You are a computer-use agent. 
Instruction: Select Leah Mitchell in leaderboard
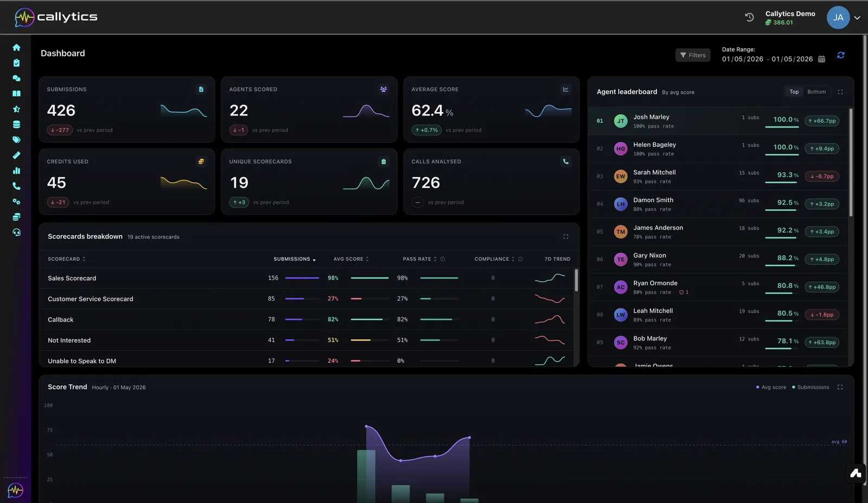coord(718,314)
